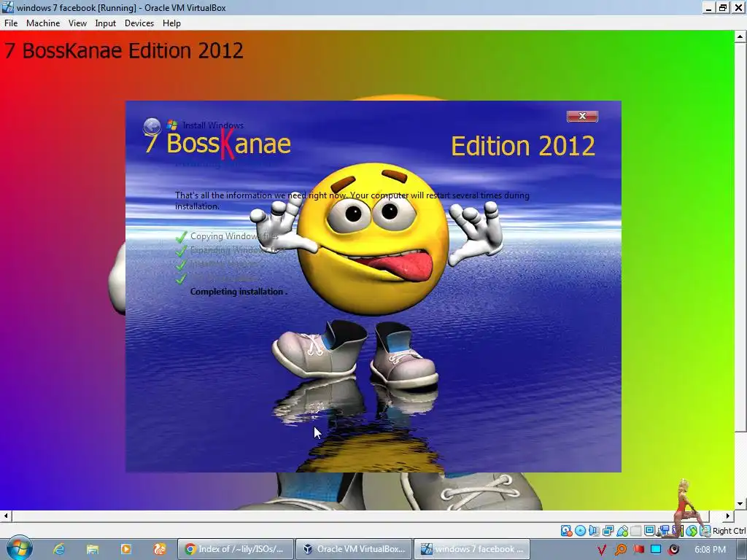747x560 pixels.
Task: Click the back arrow in Install Windows
Action: pyautogui.click(x=152, y=126)
